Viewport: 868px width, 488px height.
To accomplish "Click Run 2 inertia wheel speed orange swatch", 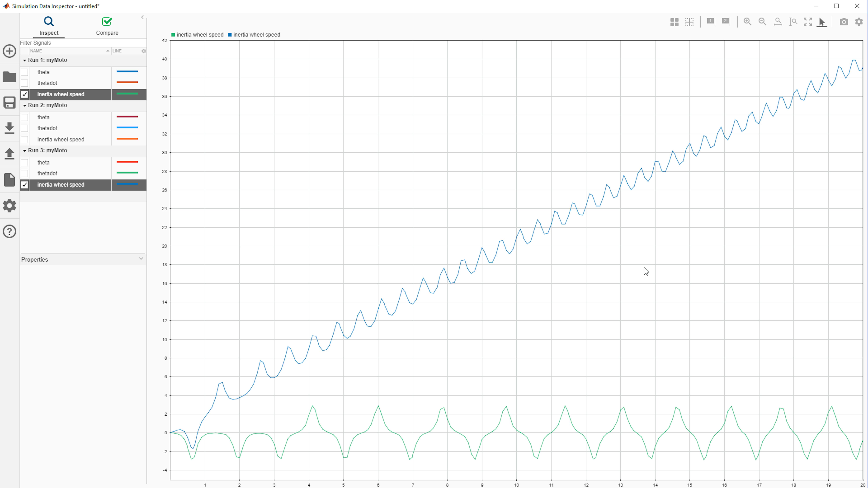I will [x=127, y=139].
